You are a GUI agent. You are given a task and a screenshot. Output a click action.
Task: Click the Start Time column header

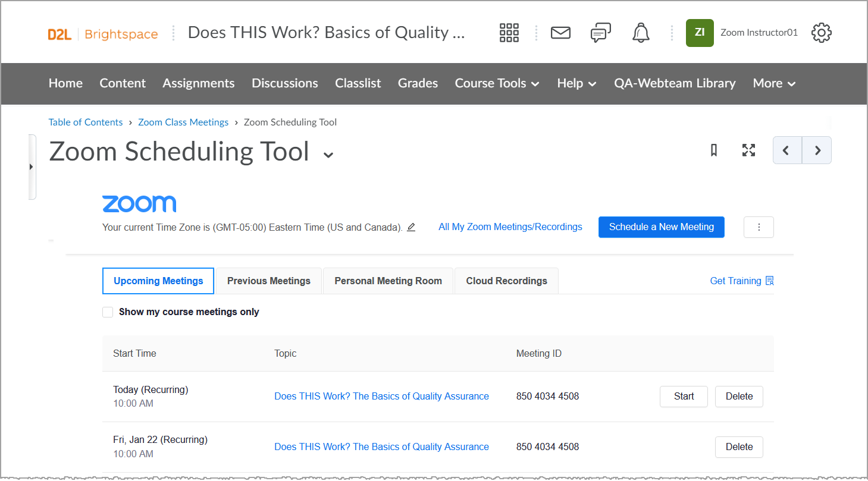point(134,353)
